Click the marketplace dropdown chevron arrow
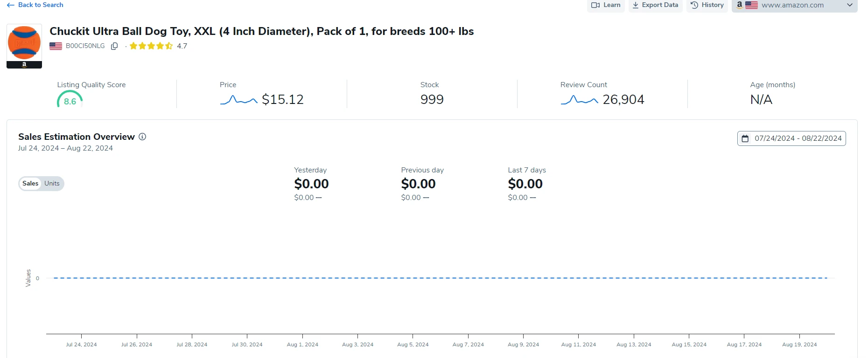Viewport: 868px width, 358px height. point(850,5)
